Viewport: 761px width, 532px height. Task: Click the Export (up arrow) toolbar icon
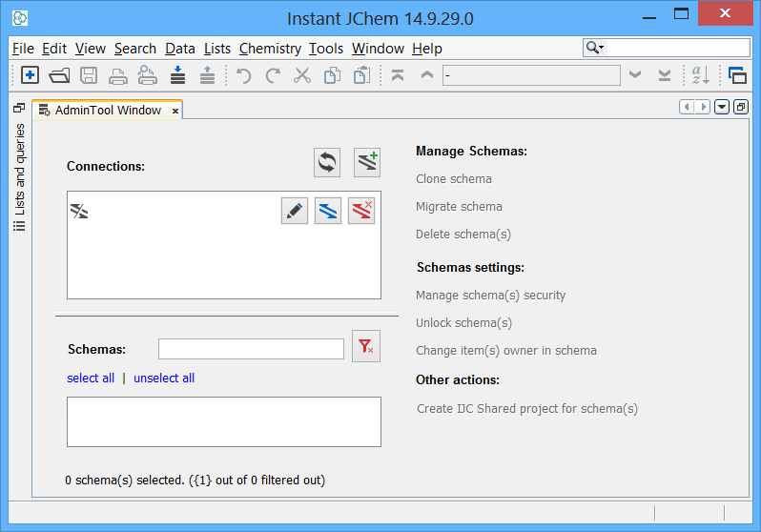tap(207, 75)
